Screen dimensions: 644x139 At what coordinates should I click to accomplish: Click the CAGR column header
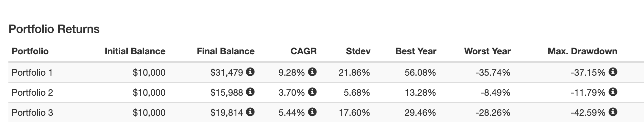[304, 51]
